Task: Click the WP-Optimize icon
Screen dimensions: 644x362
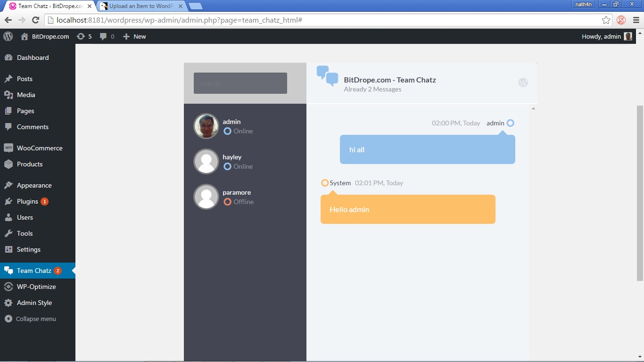Action: [8, 287]
